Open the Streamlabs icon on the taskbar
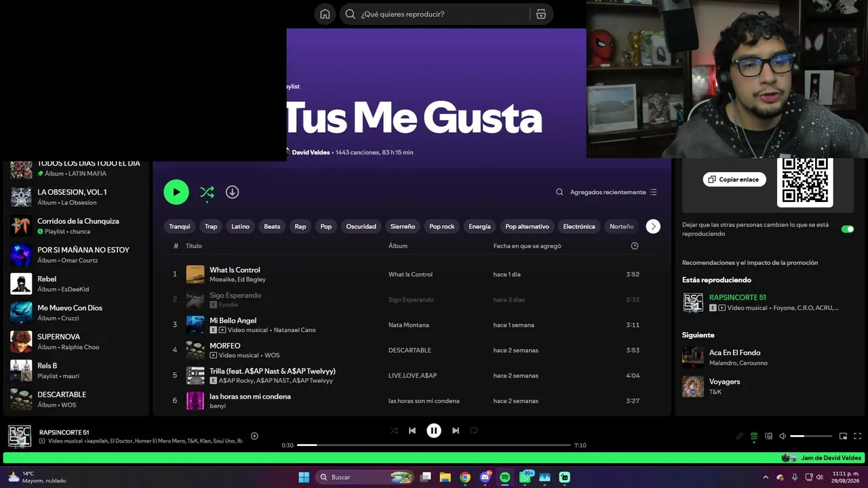Screen dimensions: 868x488 (564, 477)
